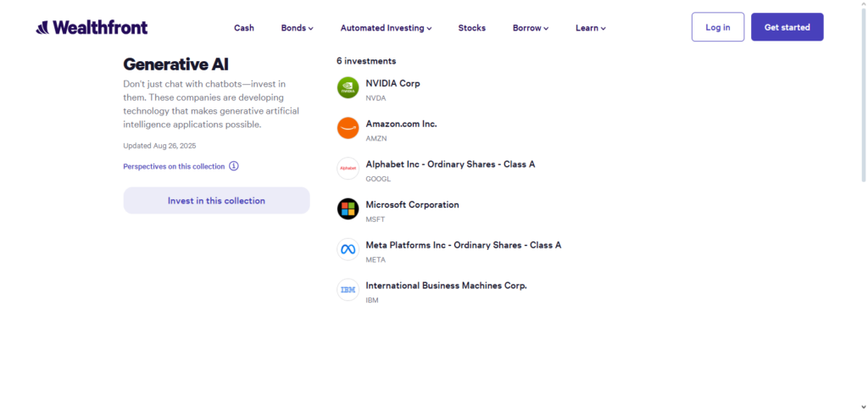Open Perspectives on this collection link
The width and height of the screenshot is (868, 411).
[174, 166]
